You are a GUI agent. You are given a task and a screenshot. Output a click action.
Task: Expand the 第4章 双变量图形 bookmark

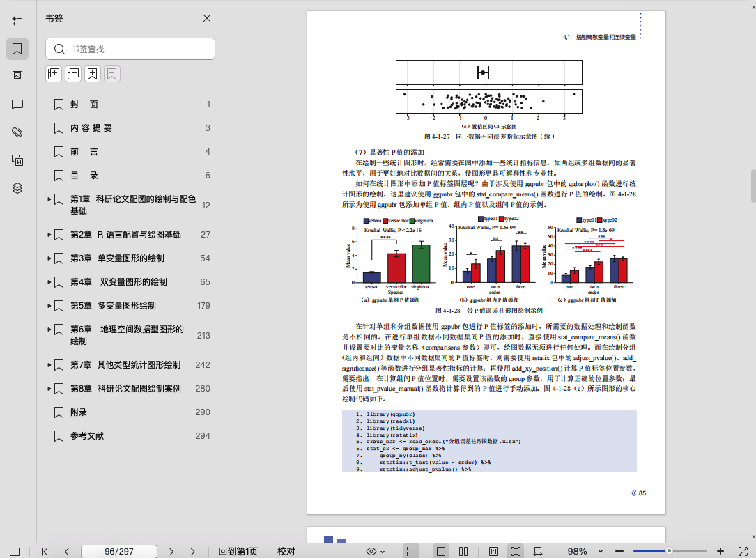tap(49, 282)
